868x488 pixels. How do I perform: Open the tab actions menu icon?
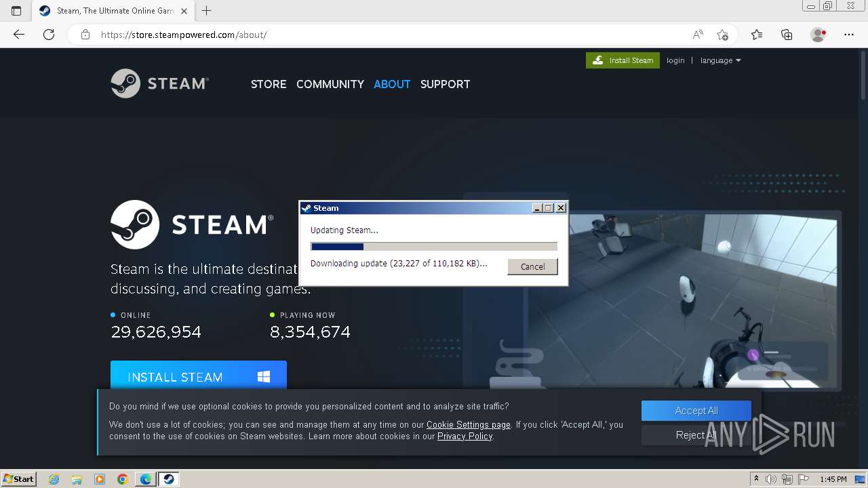click(16, 11)
